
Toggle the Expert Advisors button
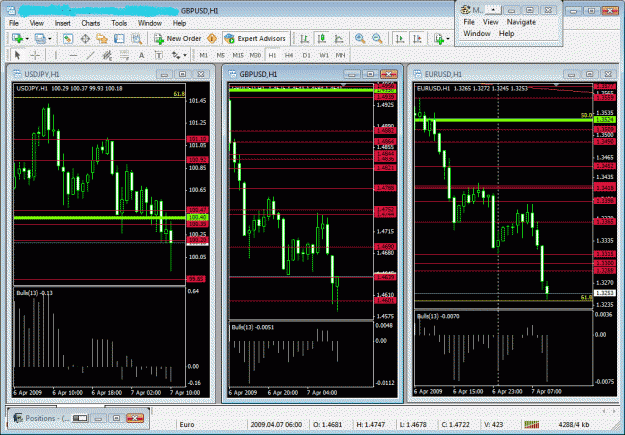(x=256, y=39)
